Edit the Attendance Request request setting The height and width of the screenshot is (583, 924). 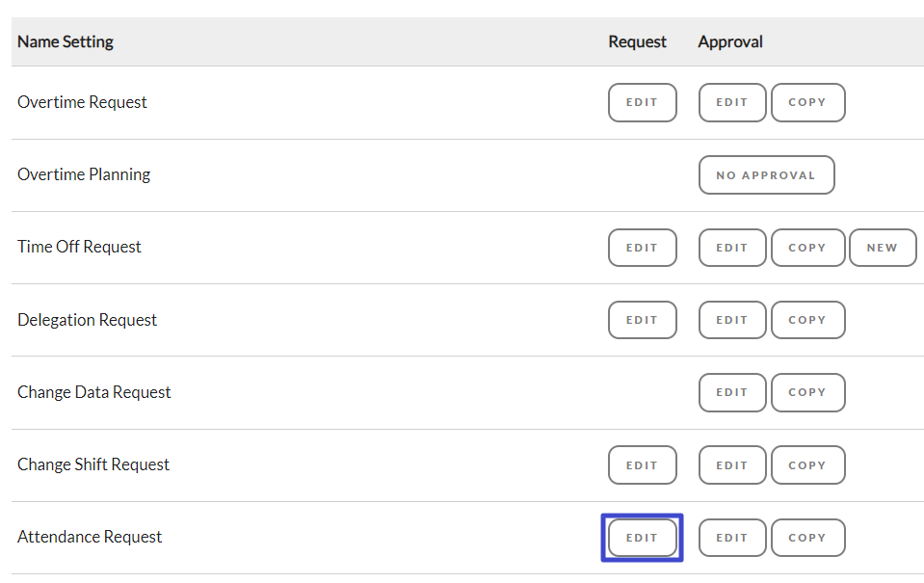(x=643, y=538)
